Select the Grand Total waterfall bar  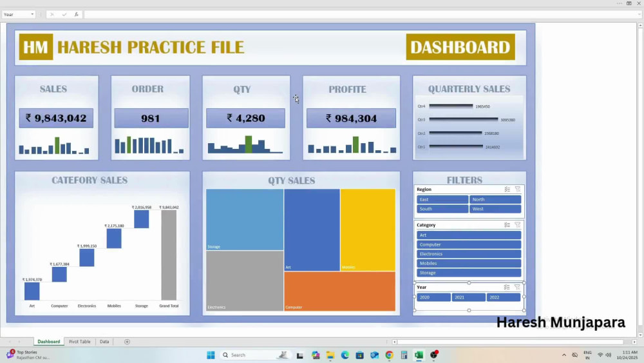point(169,255)
